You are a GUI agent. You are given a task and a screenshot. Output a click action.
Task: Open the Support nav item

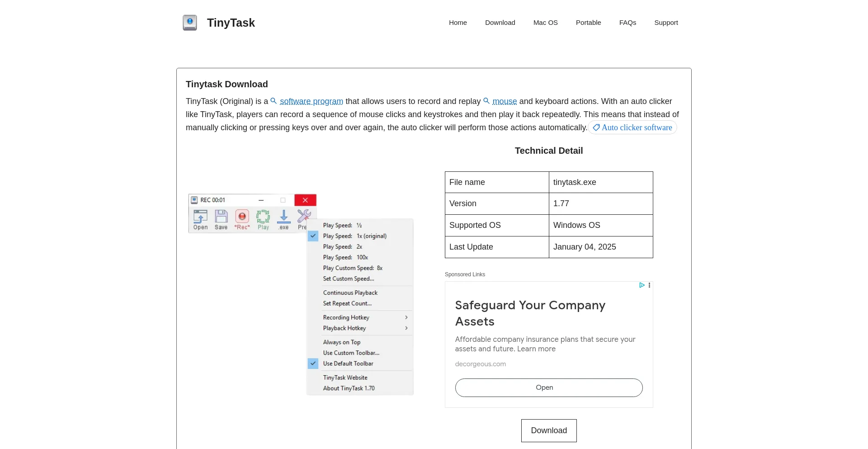coord(666,23)
